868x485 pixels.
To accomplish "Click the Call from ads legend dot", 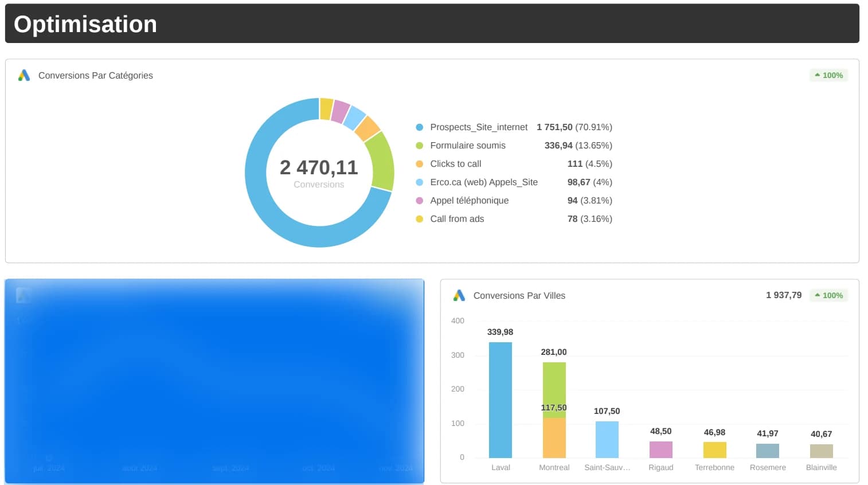I will pyautogui.click(x=420, y=219).
